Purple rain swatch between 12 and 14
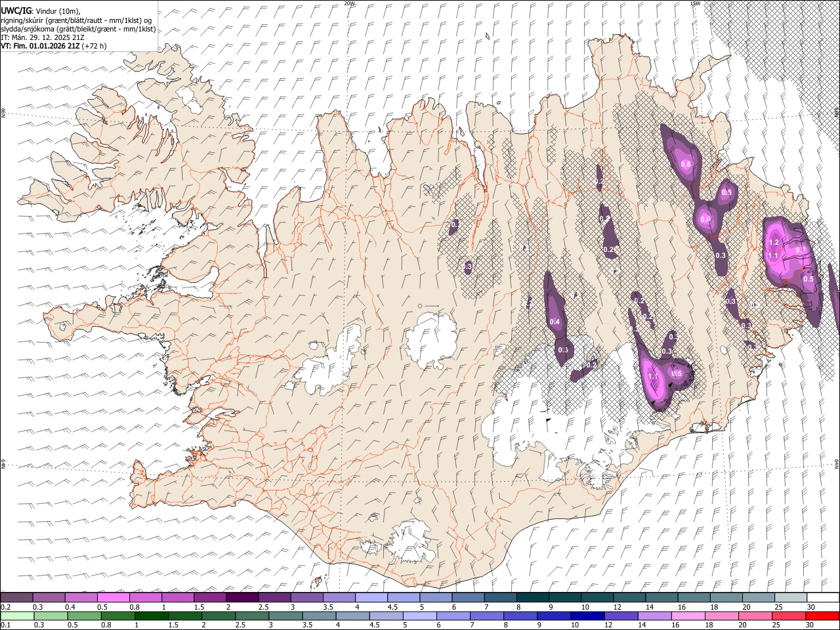840x630 pixels. (x=621, y=616)
